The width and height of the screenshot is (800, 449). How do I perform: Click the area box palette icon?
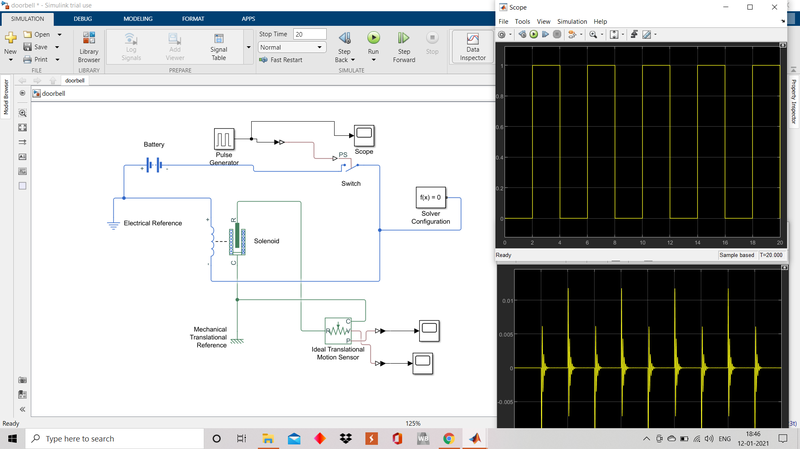pos(22,186)
